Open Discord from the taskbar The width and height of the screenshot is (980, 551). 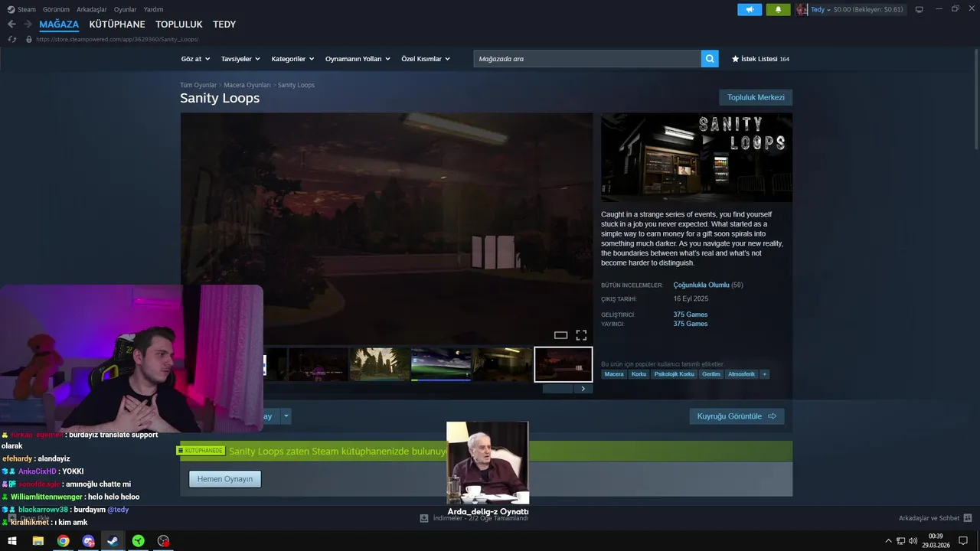tap(88, 541)
